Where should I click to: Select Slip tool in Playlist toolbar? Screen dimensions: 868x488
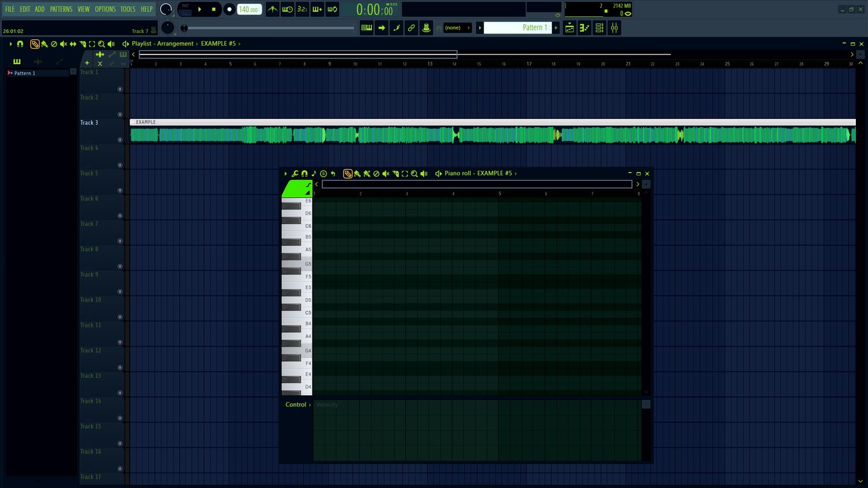pyautogui.click(x=73, y=44)
